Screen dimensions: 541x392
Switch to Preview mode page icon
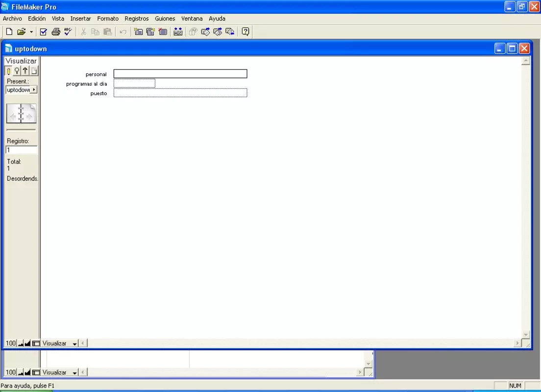pyautogui.click(x=33, y=71)
